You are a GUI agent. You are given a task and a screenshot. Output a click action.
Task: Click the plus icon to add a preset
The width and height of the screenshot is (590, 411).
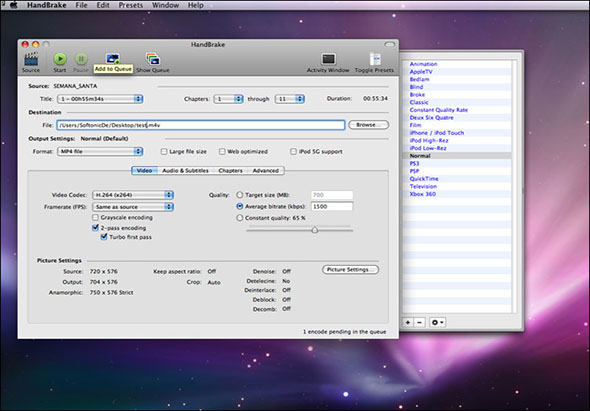pos(408,323)
